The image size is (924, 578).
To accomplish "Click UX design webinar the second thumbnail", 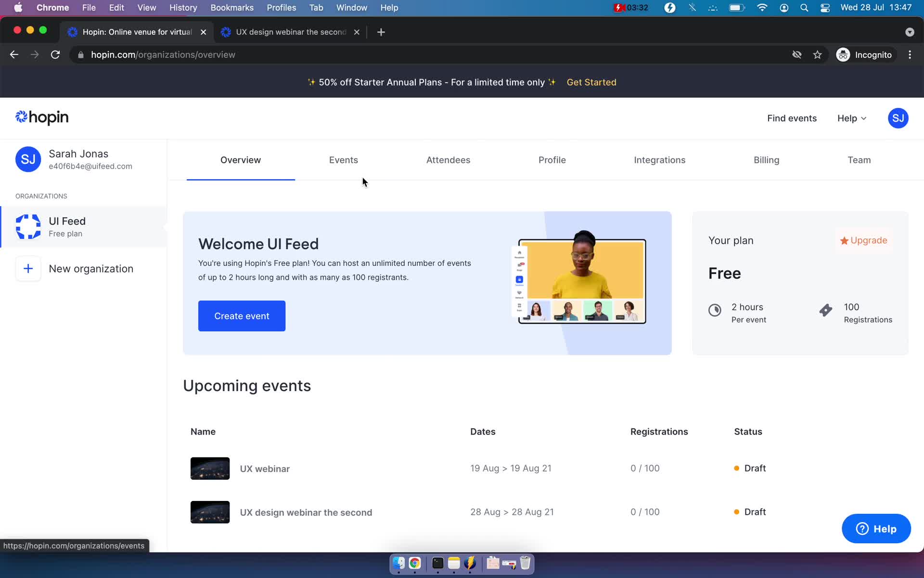I will pos(210,512).
